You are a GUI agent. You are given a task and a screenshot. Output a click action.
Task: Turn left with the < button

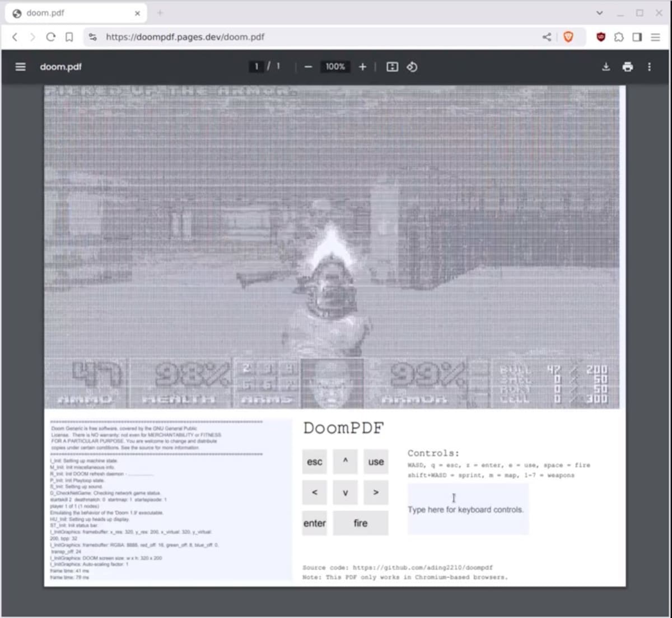(x=315, y=492)
